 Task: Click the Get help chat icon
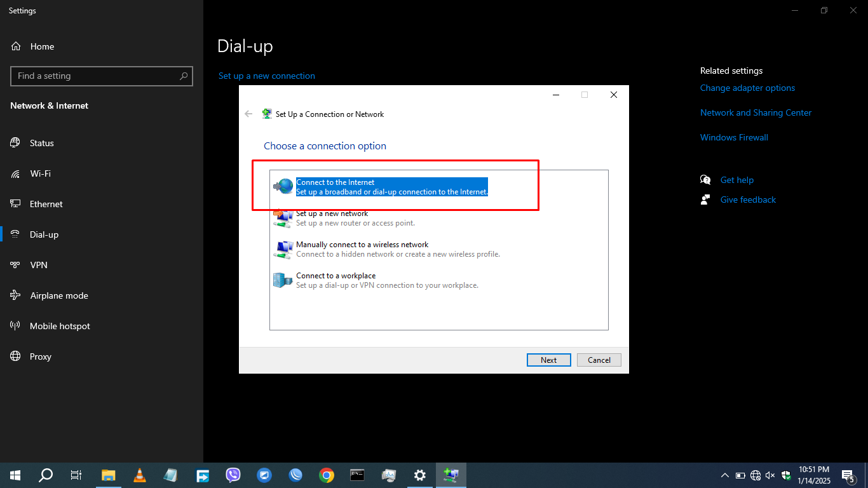point(705,180)
